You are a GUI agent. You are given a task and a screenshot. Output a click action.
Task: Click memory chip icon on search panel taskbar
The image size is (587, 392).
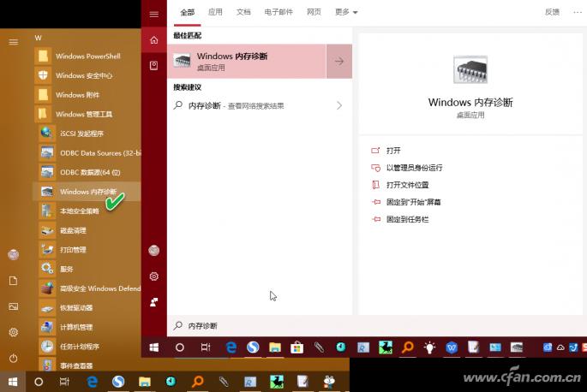coord(517,347)
